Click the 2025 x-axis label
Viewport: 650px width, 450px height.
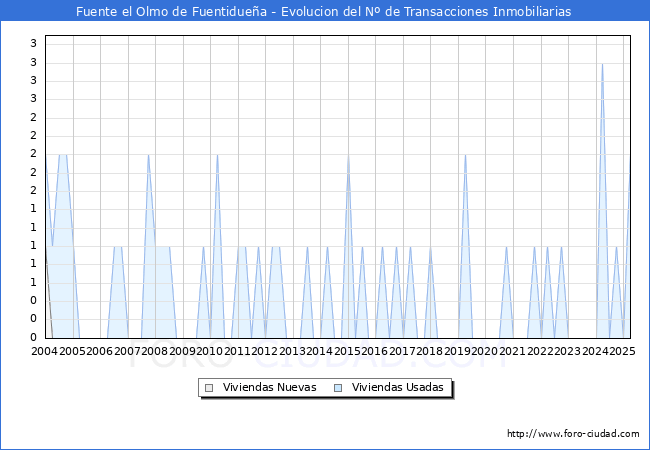623,351
